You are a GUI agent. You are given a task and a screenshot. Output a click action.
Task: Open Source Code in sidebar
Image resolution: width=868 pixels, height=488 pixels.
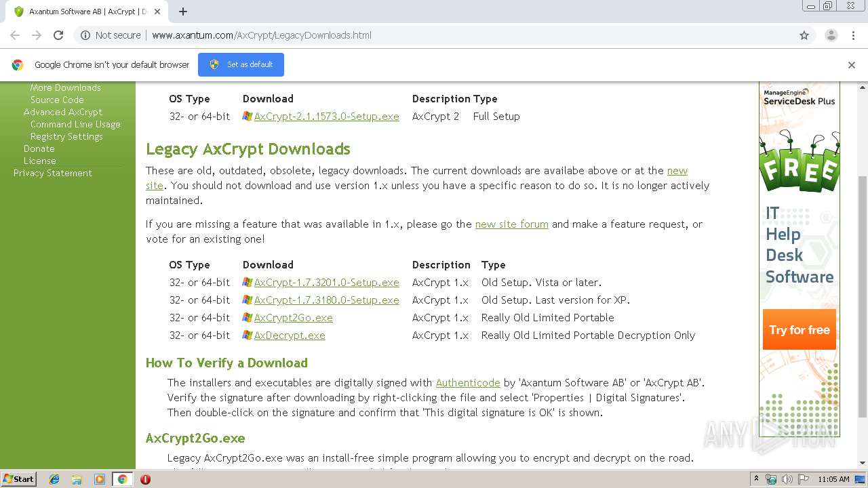57,100
